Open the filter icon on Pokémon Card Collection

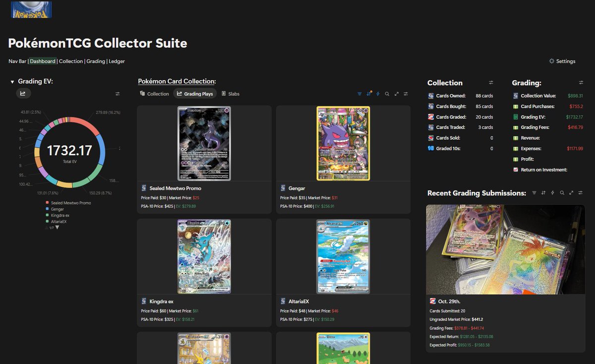point(359,94)
